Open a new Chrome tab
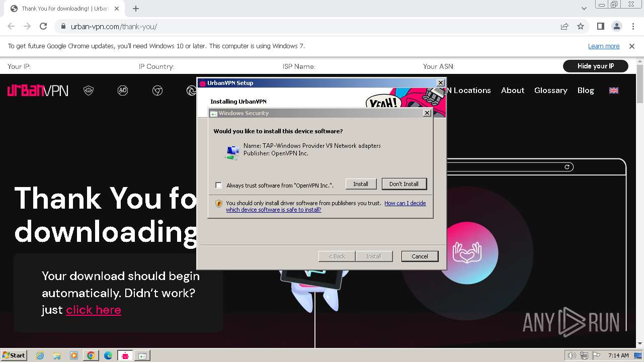Viewport: 644px width, 362px height. coord(136,9)
